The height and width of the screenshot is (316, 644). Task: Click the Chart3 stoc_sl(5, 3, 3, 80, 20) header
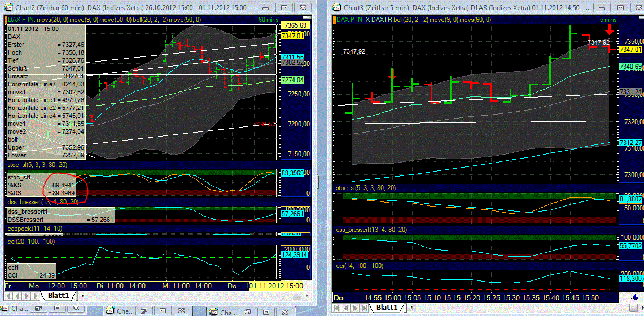click(x=366, y=188)
